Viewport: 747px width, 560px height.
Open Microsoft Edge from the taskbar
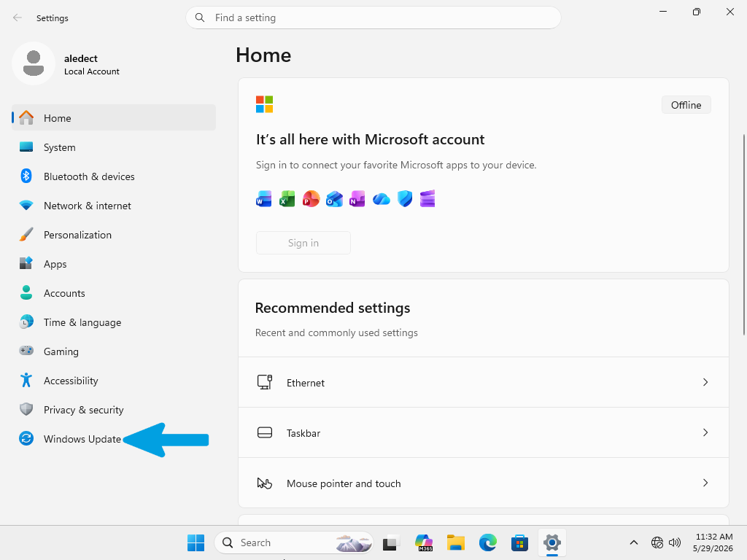coord(488,542)
